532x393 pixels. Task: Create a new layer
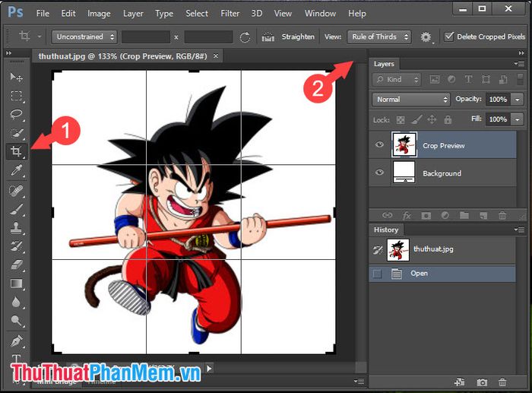pos(483,215)
